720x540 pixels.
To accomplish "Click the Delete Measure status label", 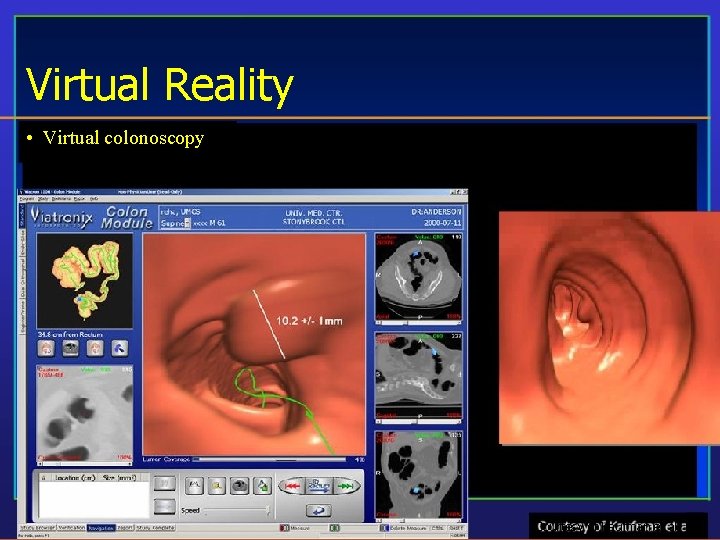I will click(x=409, y=528).
